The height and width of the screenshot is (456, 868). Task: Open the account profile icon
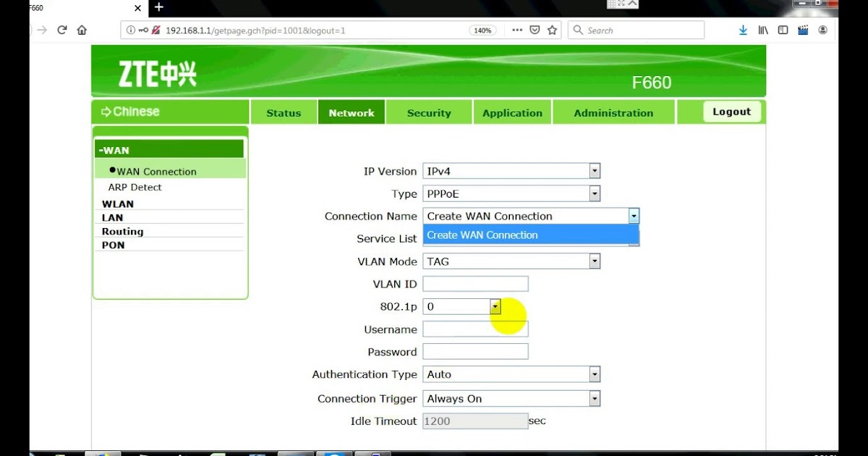pyautogui.click(x=823, y=30)
